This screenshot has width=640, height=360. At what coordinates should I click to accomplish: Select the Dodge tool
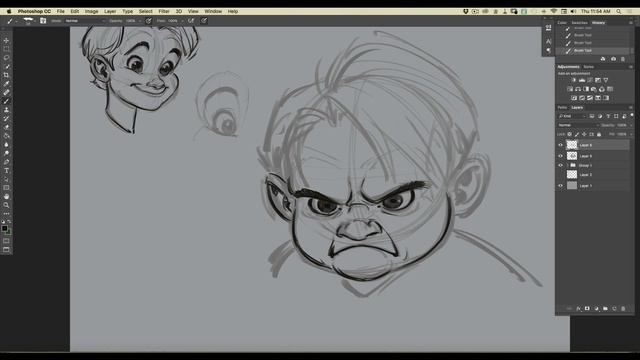[x=6, y=153]
